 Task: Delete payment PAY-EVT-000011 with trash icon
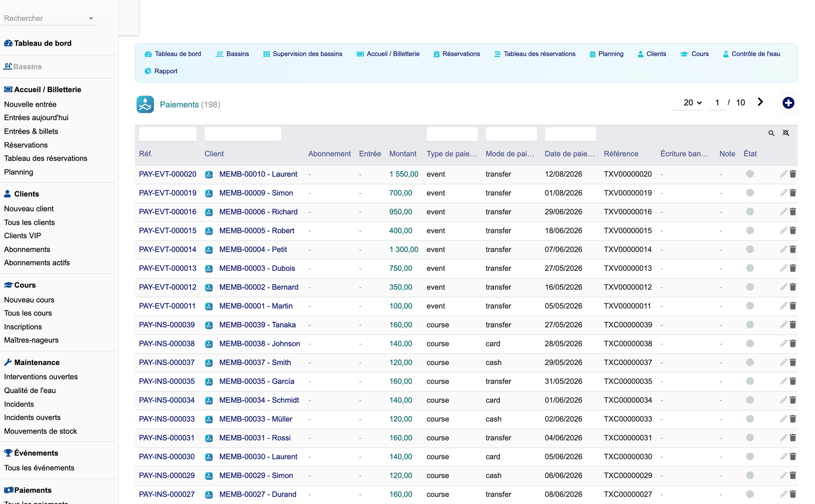click(x=793, y=306)
